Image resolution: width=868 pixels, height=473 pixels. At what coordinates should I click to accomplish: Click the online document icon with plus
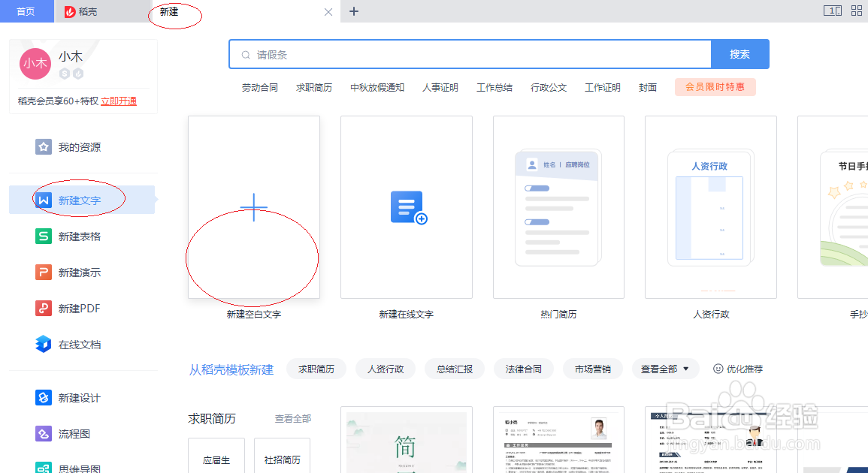coord(409,207)
